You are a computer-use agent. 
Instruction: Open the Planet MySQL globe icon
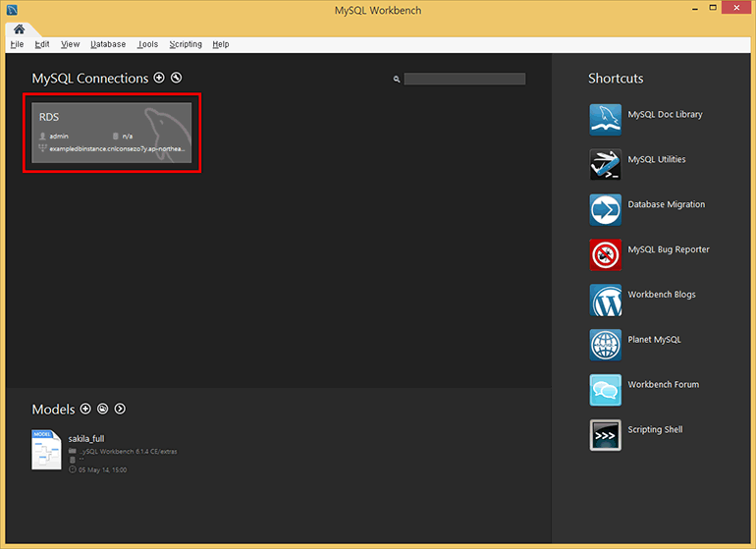click(x=605, y=345)
